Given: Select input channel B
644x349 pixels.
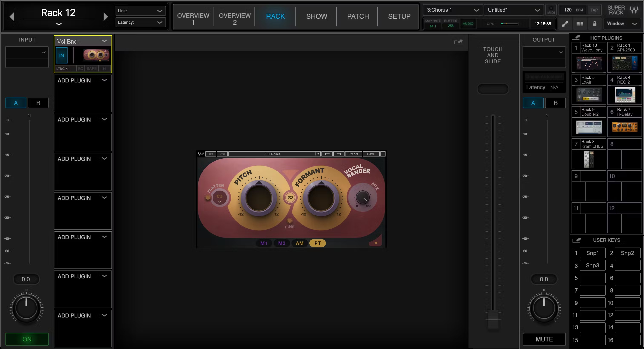Looking at the screenshot, I should [x=38, y=103].
